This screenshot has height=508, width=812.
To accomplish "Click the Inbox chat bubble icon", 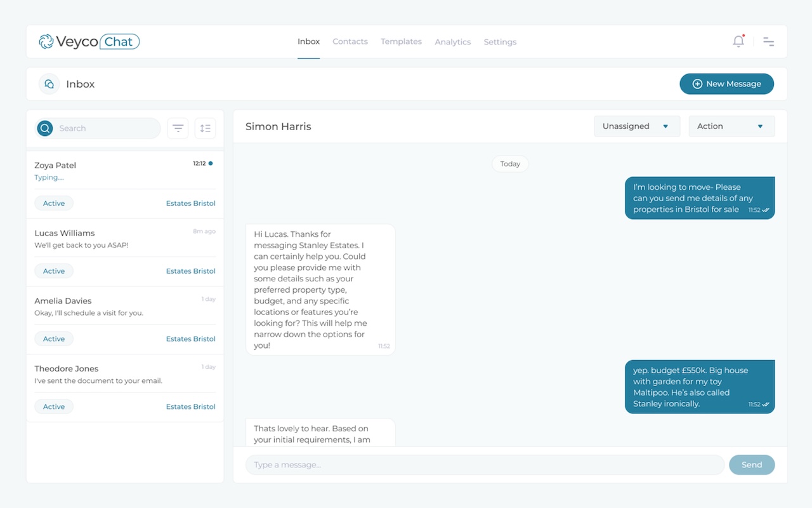I will (x=49, y=84).
